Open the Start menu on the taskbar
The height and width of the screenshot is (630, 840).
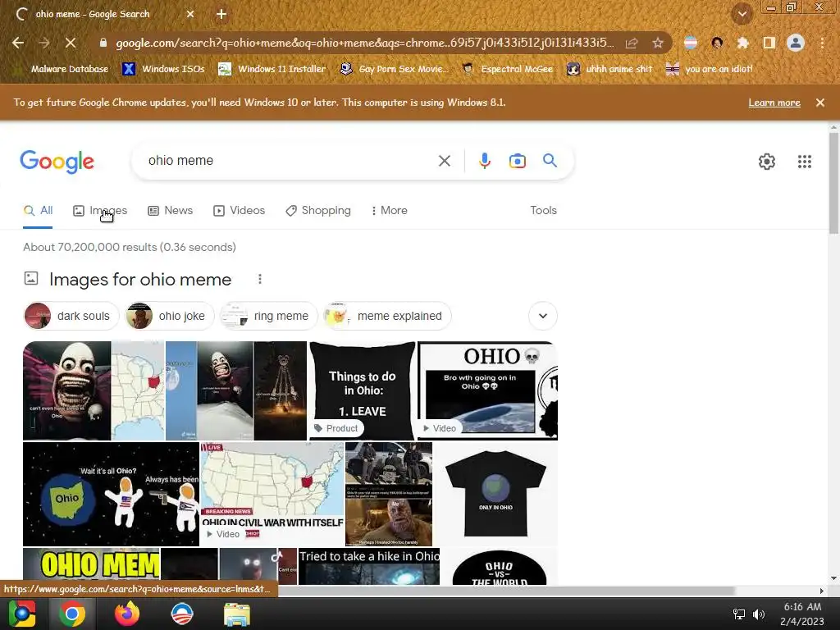click(21, 614)
